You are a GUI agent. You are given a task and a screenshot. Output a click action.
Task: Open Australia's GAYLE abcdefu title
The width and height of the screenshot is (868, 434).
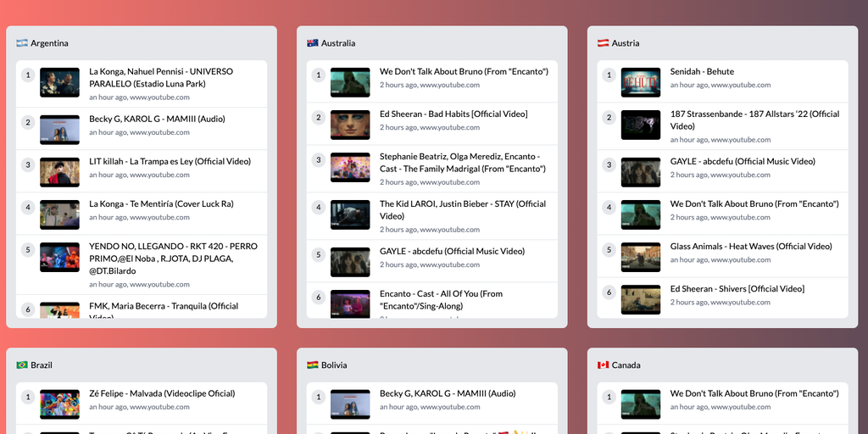453,251
